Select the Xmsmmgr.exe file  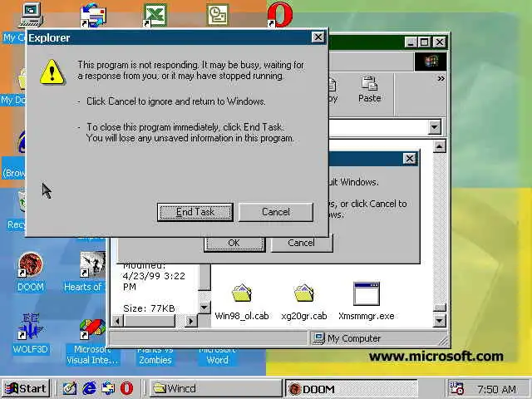[367, 301]
